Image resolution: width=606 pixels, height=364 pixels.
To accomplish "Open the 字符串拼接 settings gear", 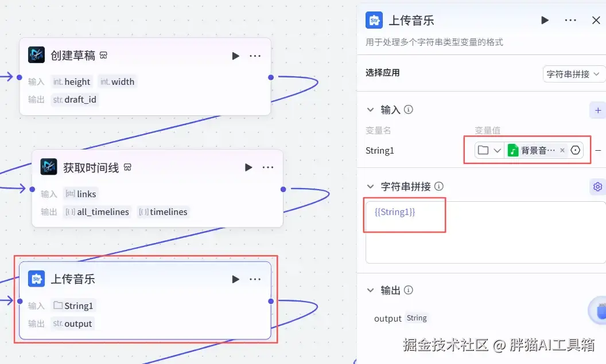I will tap(597, 187).
